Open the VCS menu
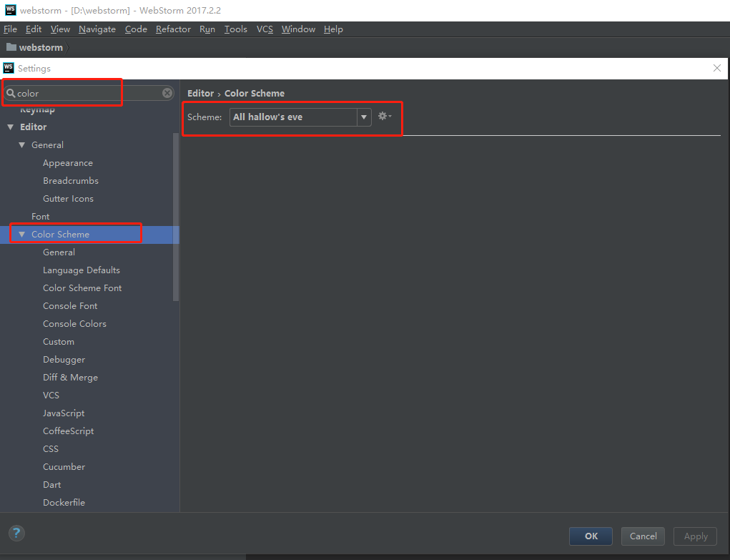The width and height of the screenshot is (730, 560). click(x=264, y=29)
